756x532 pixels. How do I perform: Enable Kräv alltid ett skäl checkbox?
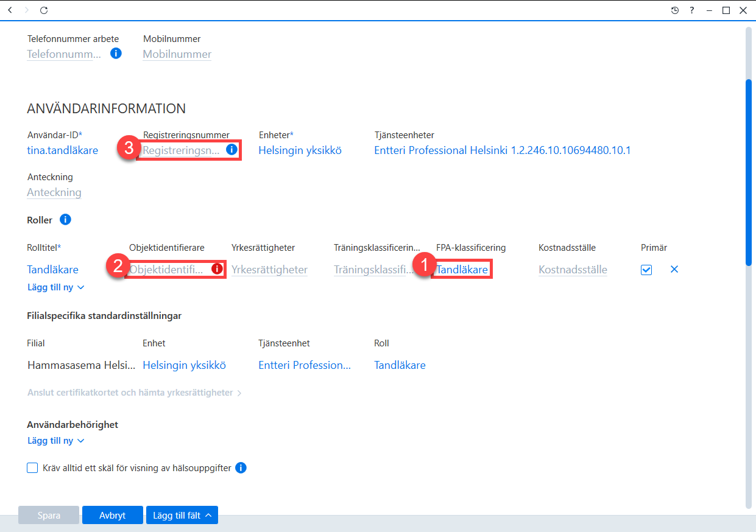click(32, 467)
